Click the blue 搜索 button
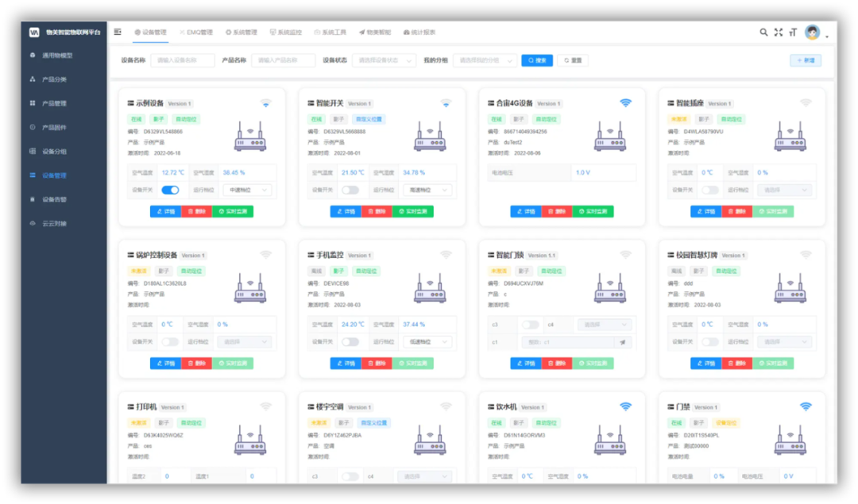The height and width of the screenshot is (504, 858). click(x=537, y=60)
